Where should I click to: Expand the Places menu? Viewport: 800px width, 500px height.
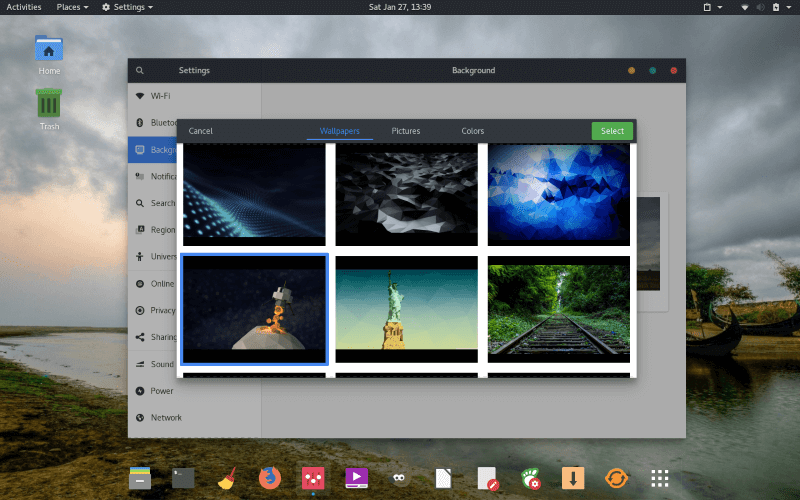tap(71, 7)
